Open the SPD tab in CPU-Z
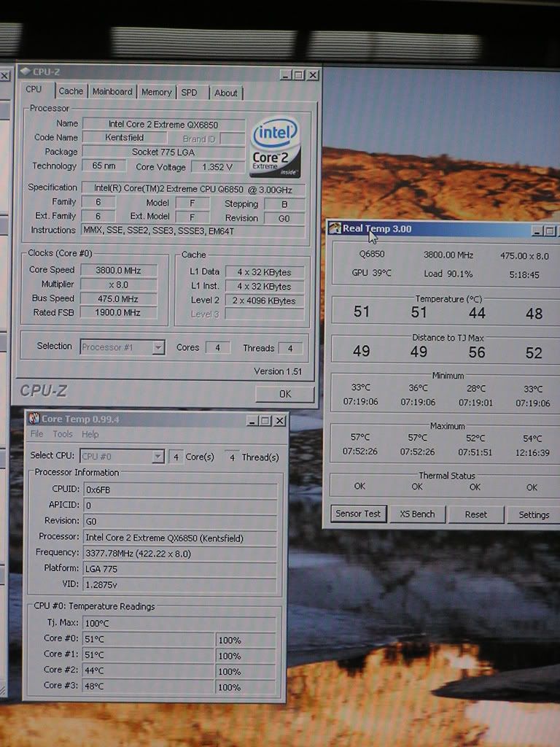 [189, 93]
